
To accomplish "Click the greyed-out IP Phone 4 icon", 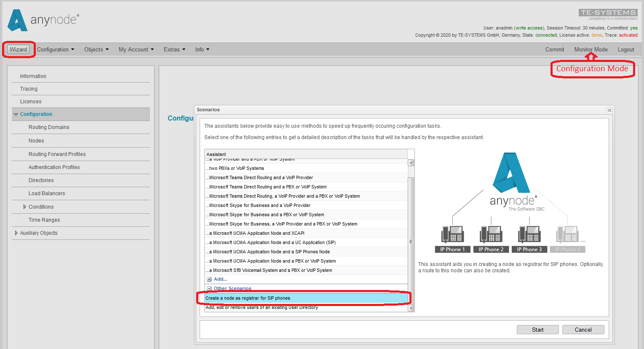I will 567,234.
